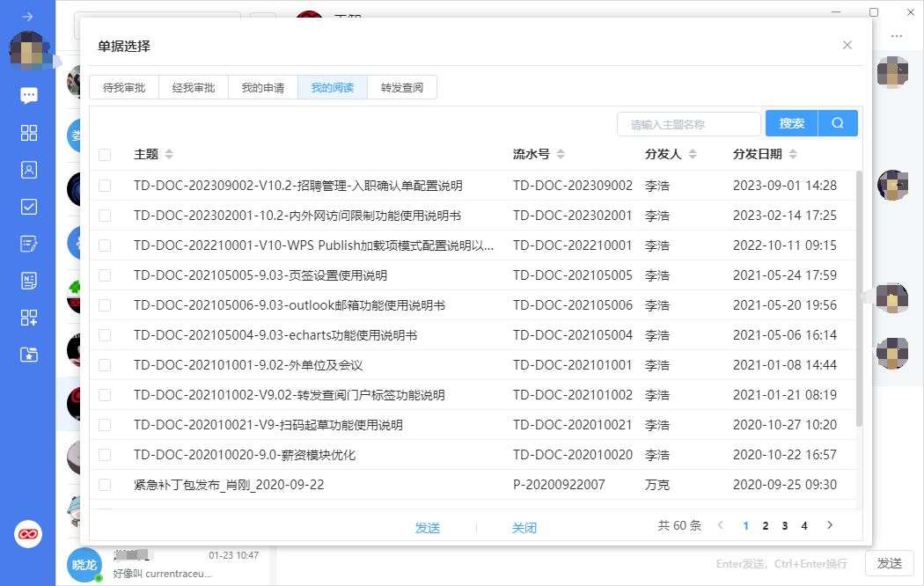Sort by 主题 column arrows

tap(169, 155)
